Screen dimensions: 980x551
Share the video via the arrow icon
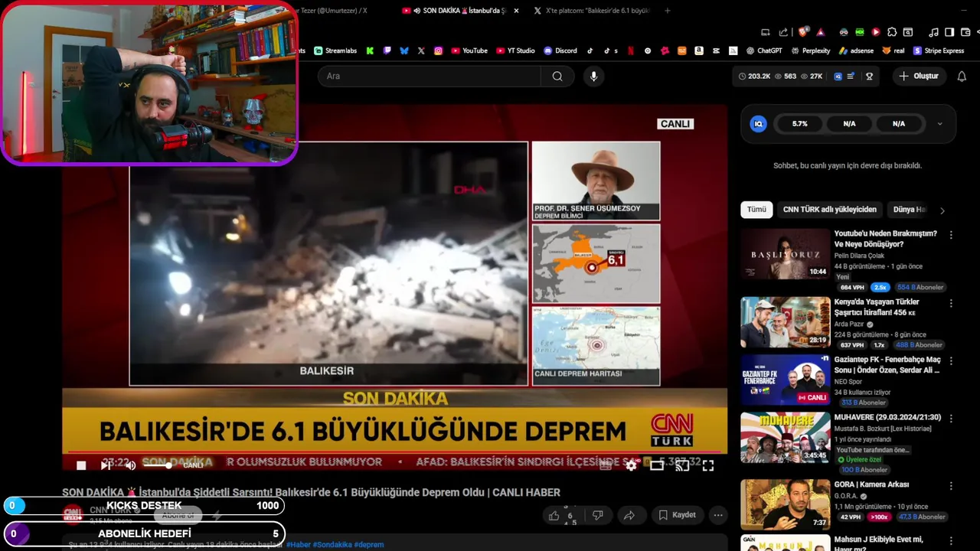click(x=629, y=515)
